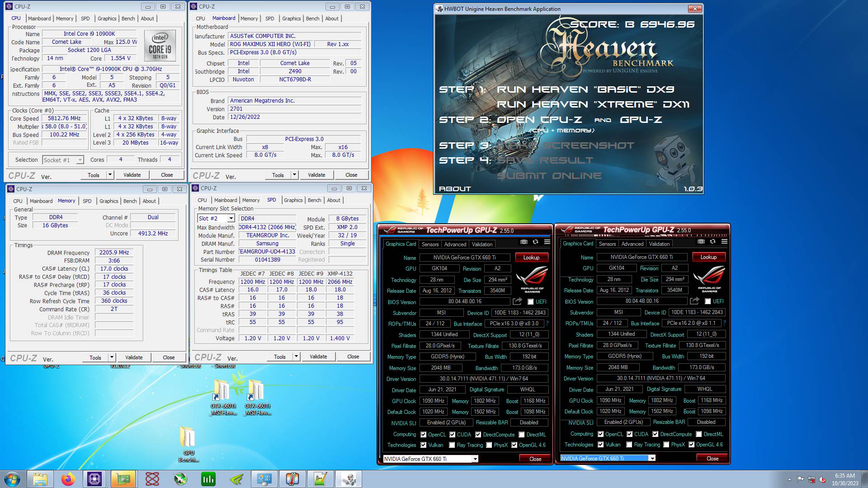This screenshot has height=488, width=868.
Task: Click Serial Number field 01041389
Action: coord(267,260)
